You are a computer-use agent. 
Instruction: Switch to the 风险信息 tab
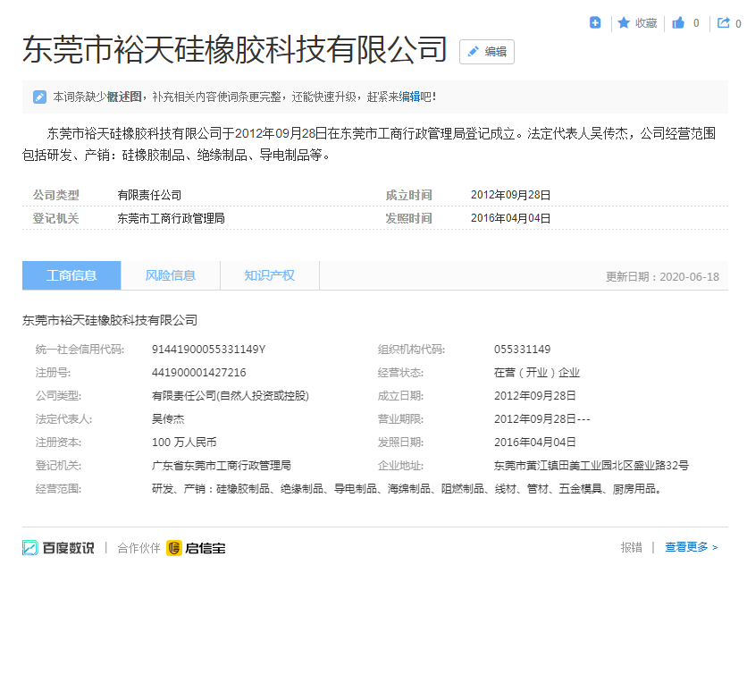[x=171, y=275]
